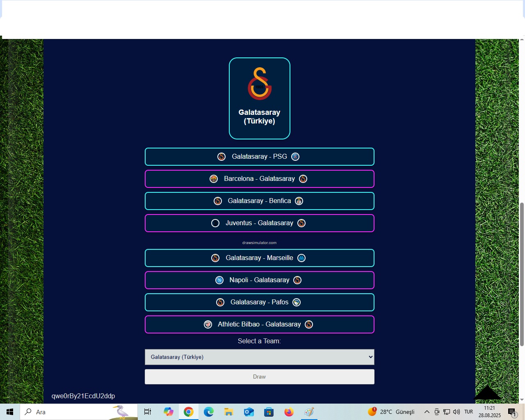
Task: Launch Firefox from the taskbar
Action: pyautogui.click(x=289, y=412)
